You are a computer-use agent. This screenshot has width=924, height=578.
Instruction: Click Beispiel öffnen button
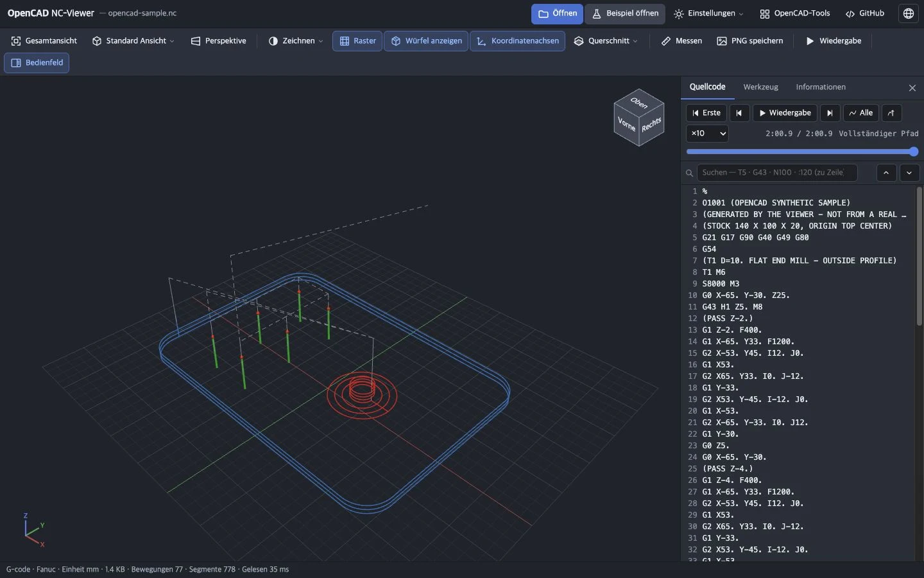click(x=625, y=13)
